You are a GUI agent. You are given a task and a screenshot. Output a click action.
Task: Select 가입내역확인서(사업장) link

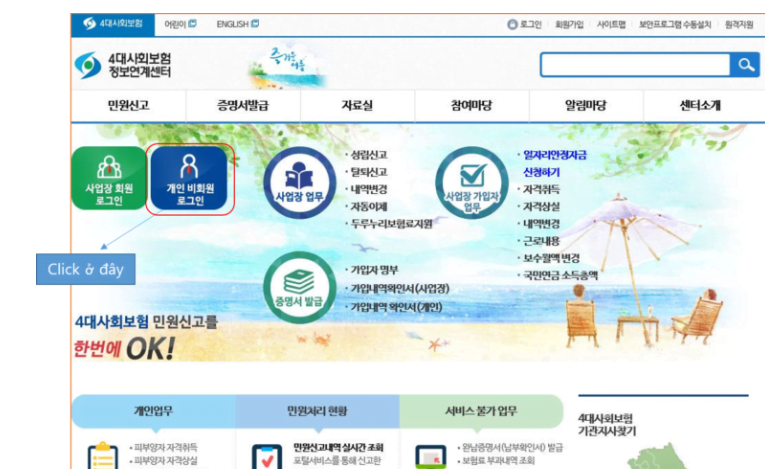[x=400, y=289]
